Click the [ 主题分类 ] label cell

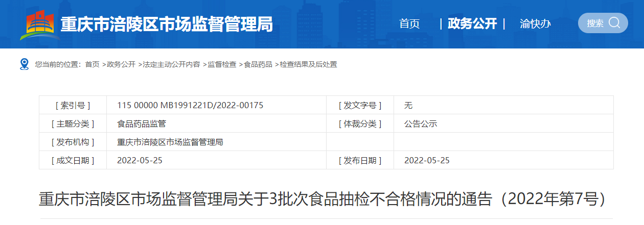tap(73, 123)
